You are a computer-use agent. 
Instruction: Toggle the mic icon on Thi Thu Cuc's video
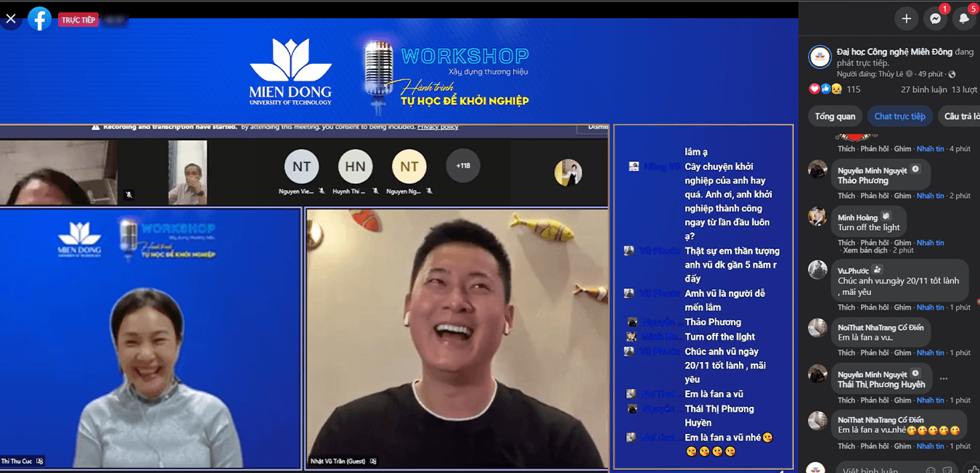click(x=41, y=461)
